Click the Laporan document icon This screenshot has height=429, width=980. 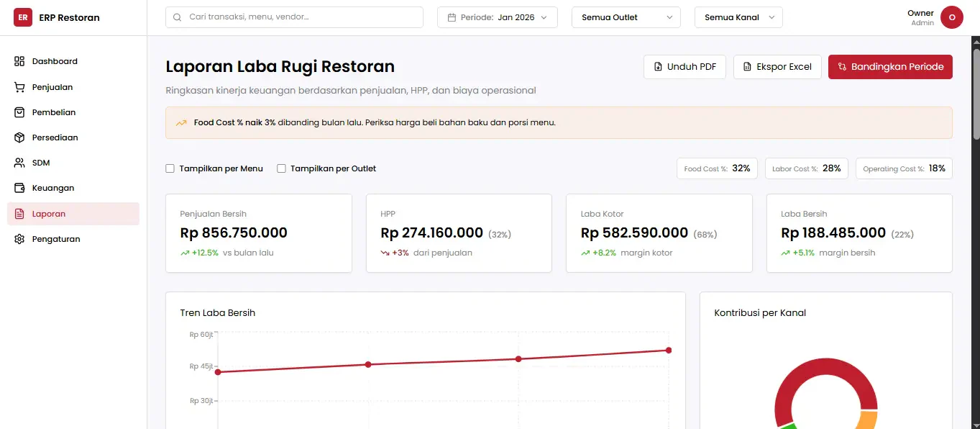[x=19, y=214]
